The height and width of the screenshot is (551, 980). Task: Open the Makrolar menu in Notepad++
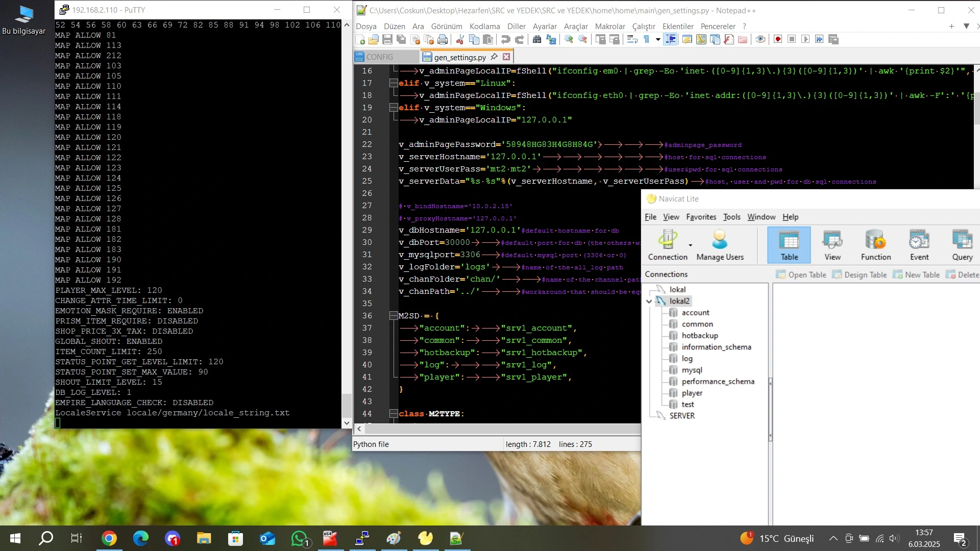tap(610, 26)
